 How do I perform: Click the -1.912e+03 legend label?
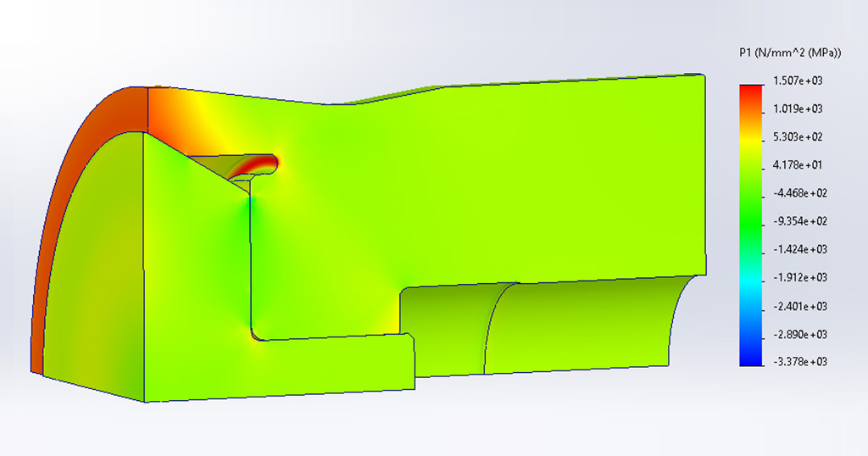pos(798,277)
